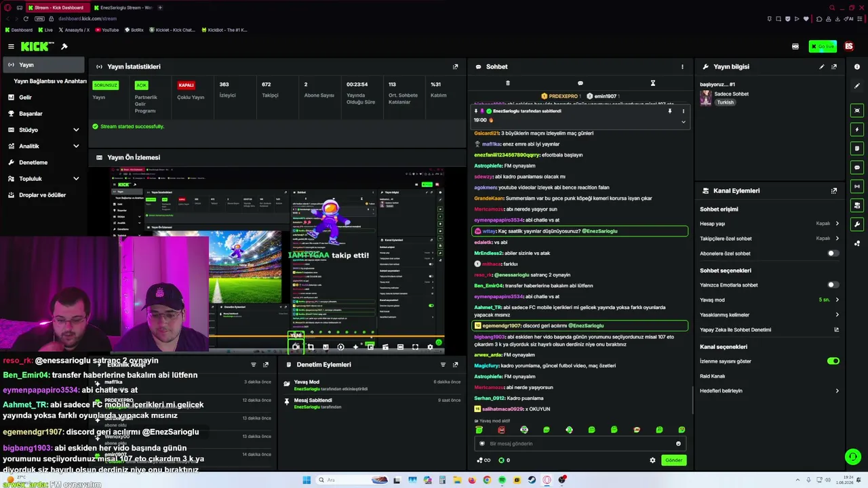Image resolution: width=868 pixels, height=488 pixels.
Task: Select Yayın in the left sidebar
Action: click(x=43, y=65)
